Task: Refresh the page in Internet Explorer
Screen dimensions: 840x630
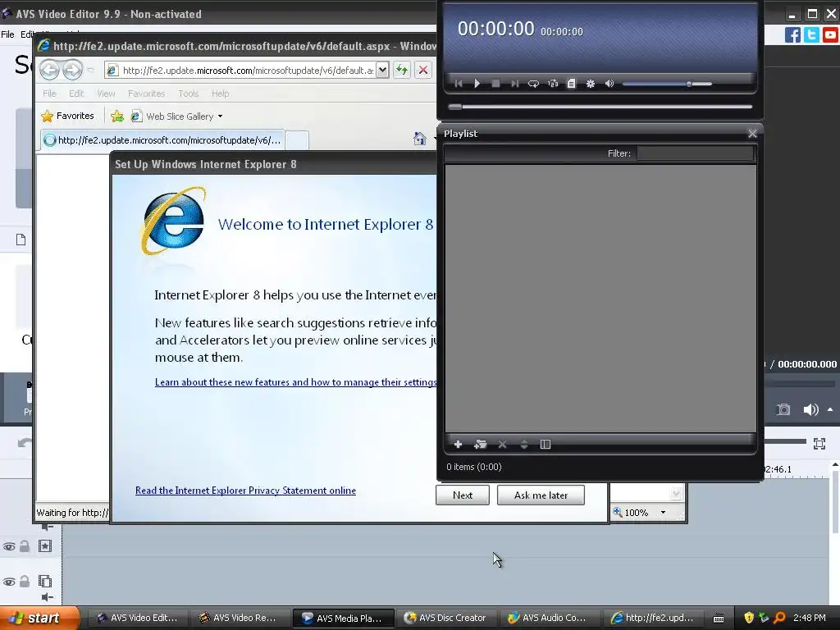Action: coord(402,70)
